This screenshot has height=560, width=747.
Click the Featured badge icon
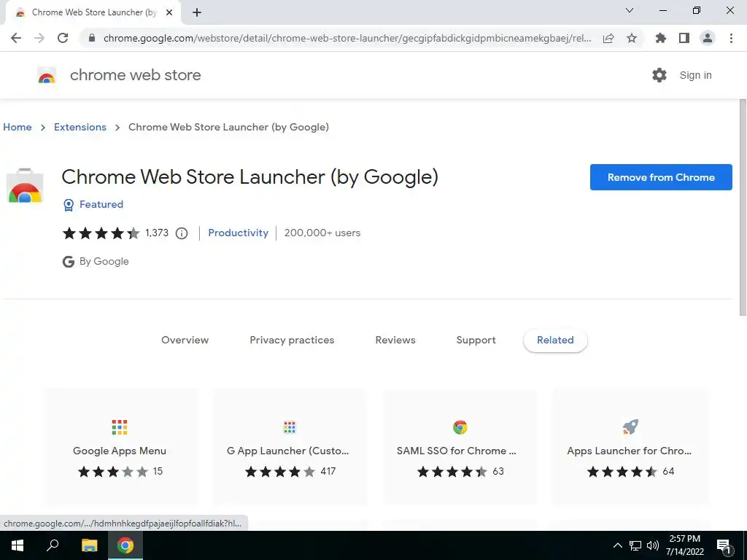[x=69, y=205]
